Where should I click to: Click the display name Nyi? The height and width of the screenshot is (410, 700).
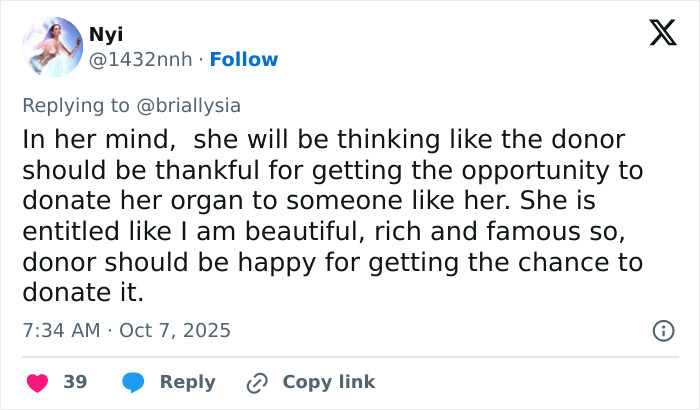tap(107, 35)
